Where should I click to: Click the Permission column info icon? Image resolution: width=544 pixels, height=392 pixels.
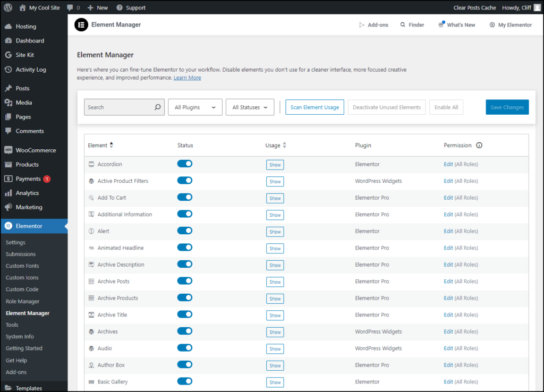click(x=480, y=145)
